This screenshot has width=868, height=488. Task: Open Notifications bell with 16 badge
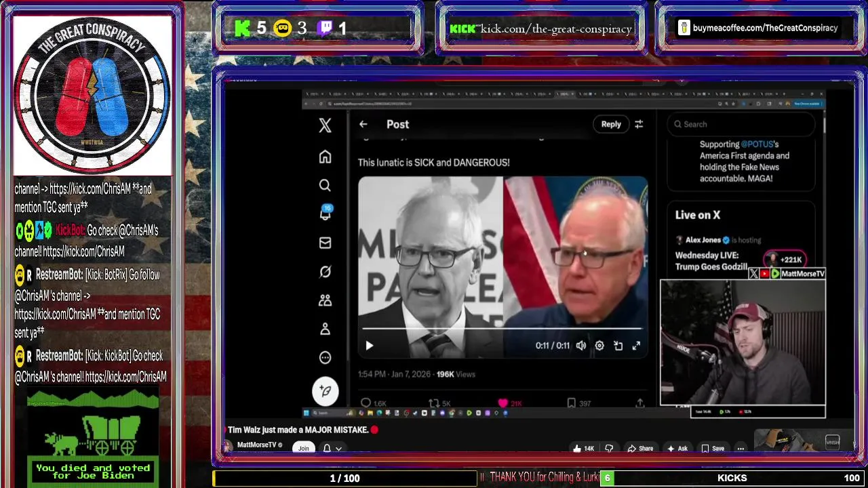(x=325, y=213)
